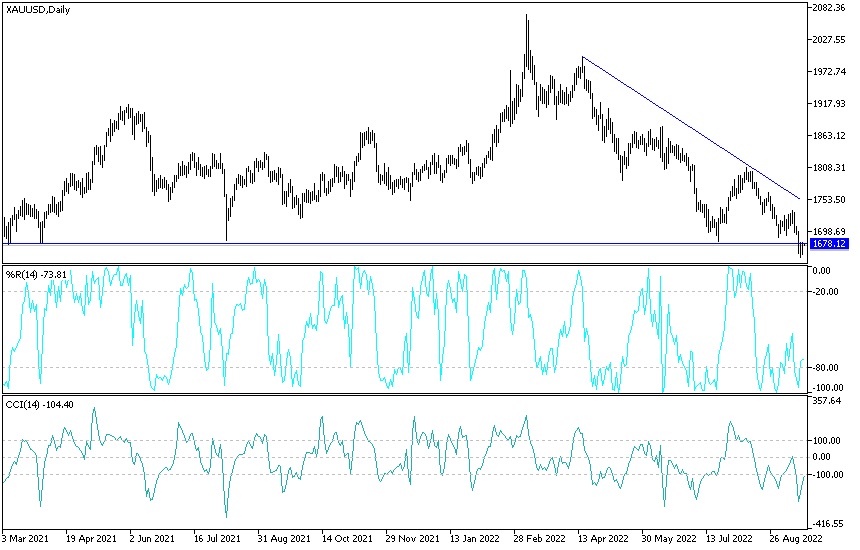
Task: Click the 19 Apr 2021 date label
Action: (x=91, y=538)
